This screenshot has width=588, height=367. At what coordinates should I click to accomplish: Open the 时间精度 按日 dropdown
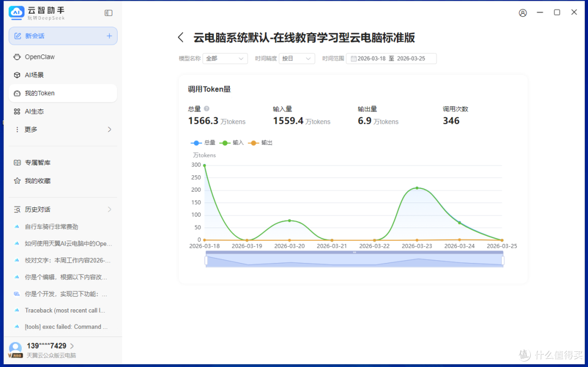click(297, 58)
